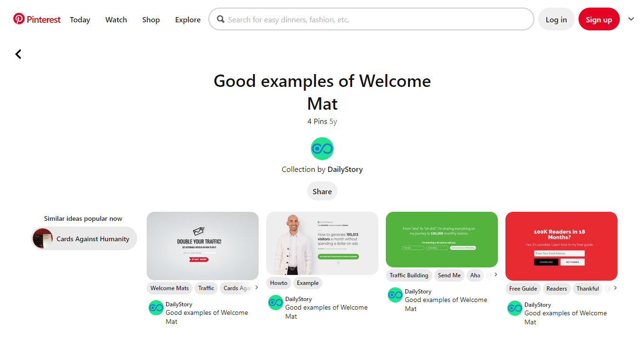644x340 pixels.
Task: Expand more tags on the first pin
Action: 255,287
